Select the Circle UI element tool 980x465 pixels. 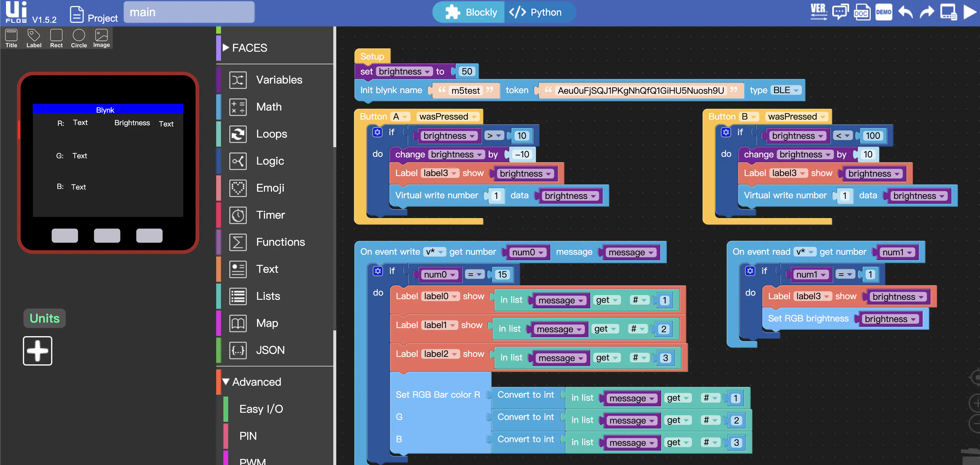click(79, 38)
